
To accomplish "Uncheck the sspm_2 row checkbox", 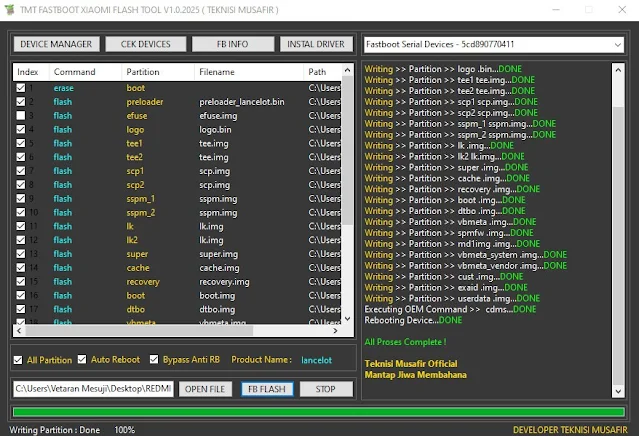I will click(20, 212).
